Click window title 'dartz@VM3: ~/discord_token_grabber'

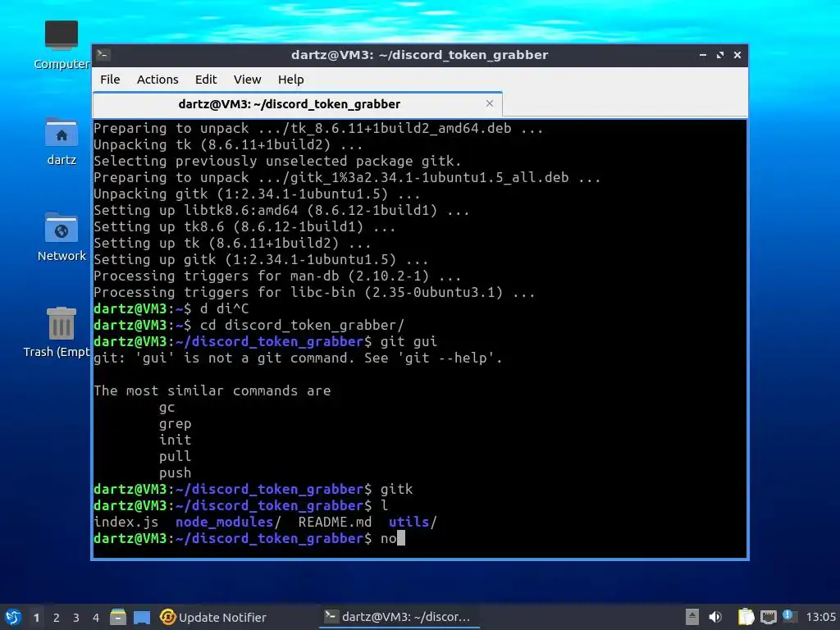[419, 55]
